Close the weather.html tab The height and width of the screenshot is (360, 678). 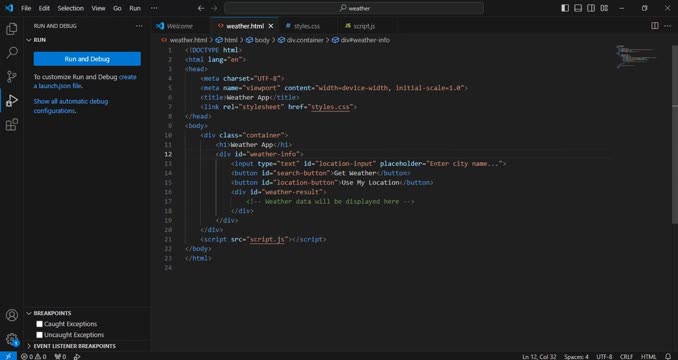[271, 26]
